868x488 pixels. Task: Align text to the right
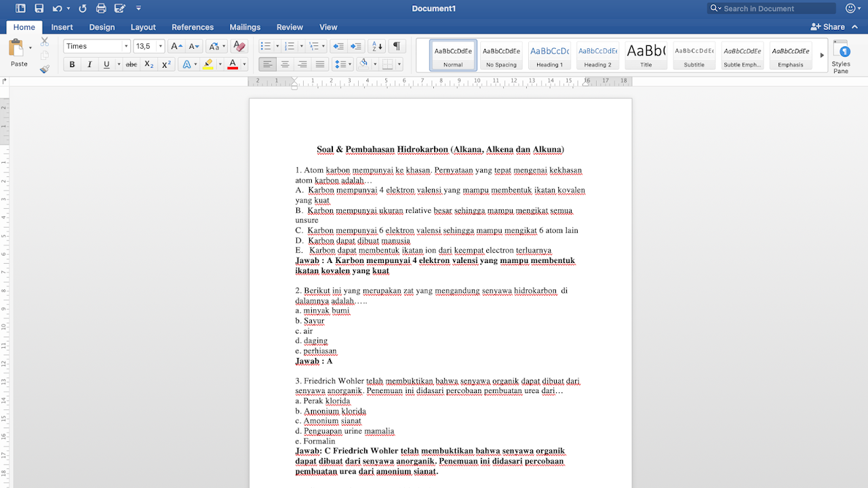(302, 64)
